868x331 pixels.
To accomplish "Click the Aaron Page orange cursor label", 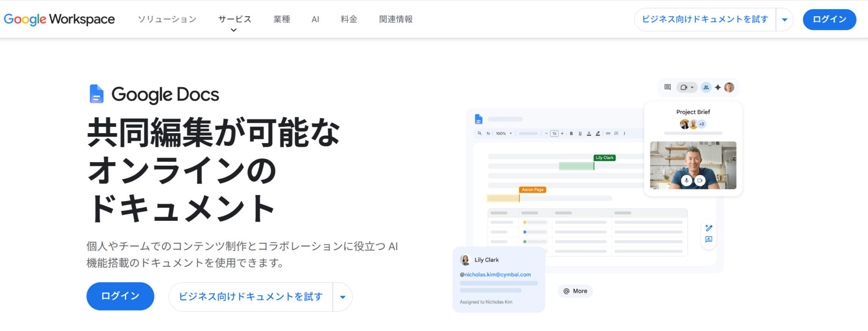I will point(533,190).
